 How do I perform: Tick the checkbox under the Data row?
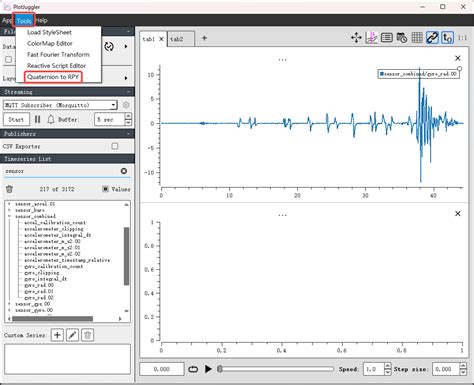(8, 59)
